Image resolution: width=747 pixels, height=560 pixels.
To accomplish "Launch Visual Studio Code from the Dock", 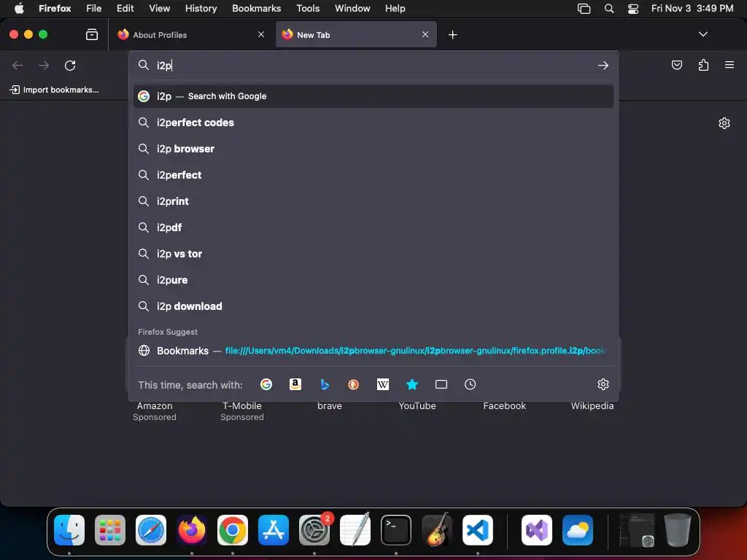I will (477, 530).
